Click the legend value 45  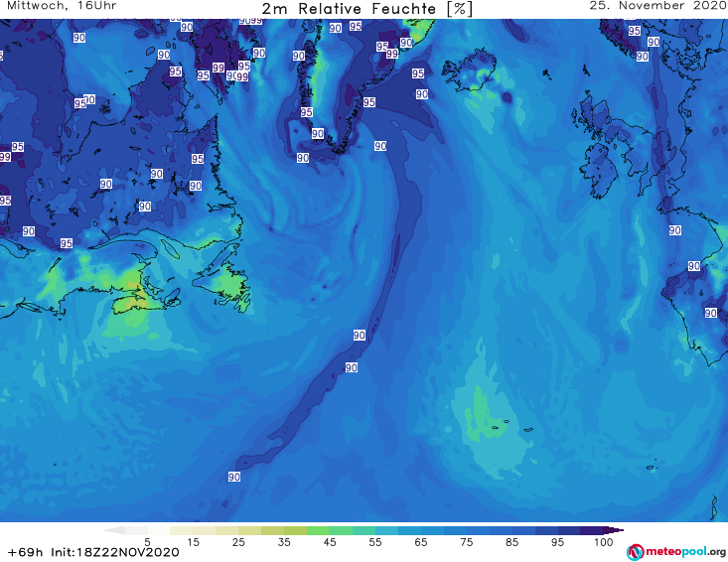point(330,542)
